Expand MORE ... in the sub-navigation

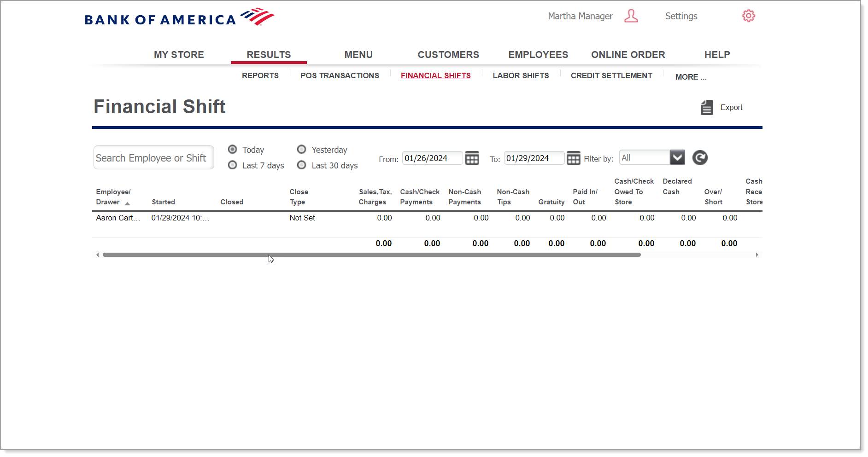(690, 77)
